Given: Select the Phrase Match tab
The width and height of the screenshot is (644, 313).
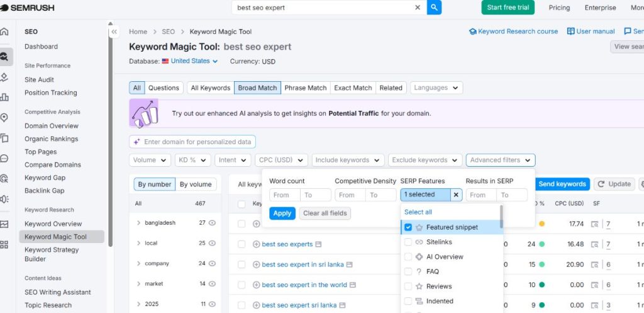Looking at the screenshot, I should pyautogui.click(x=306, y=88).
